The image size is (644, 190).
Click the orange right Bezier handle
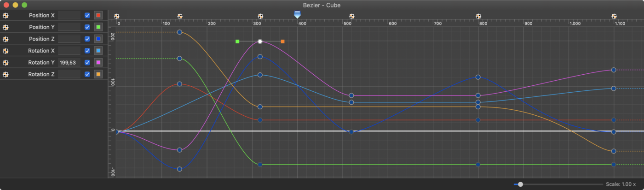[x=282, y=42]
